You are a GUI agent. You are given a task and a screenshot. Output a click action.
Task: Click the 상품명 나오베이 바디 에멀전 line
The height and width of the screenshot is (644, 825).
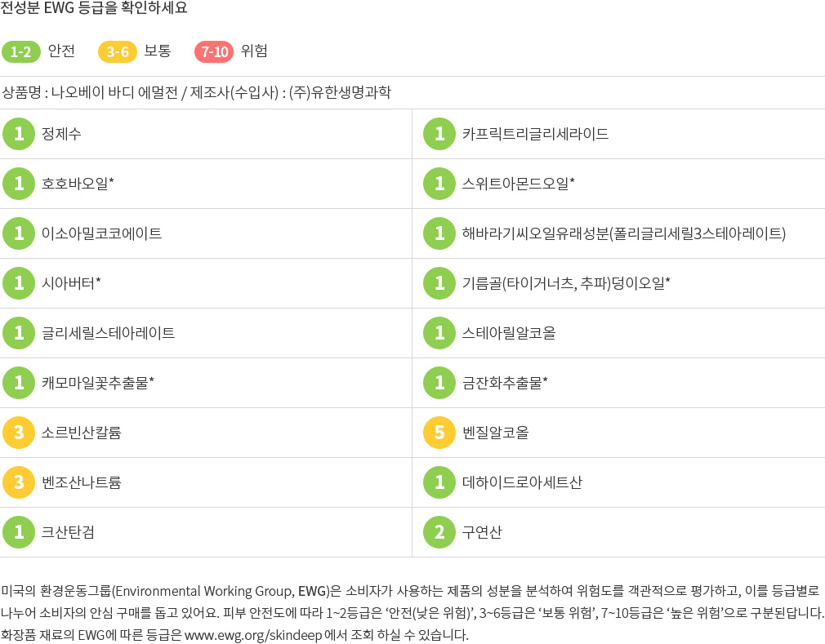pos(197,92)
